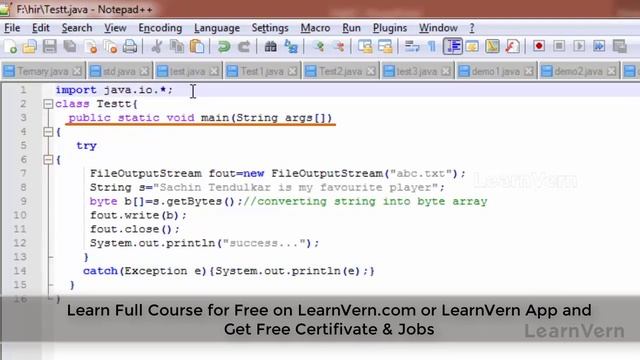This screenshot has width=640, height=360.
Task: Click the Open file folder icon
Action: pyautogui.click(x=30, y=47)
